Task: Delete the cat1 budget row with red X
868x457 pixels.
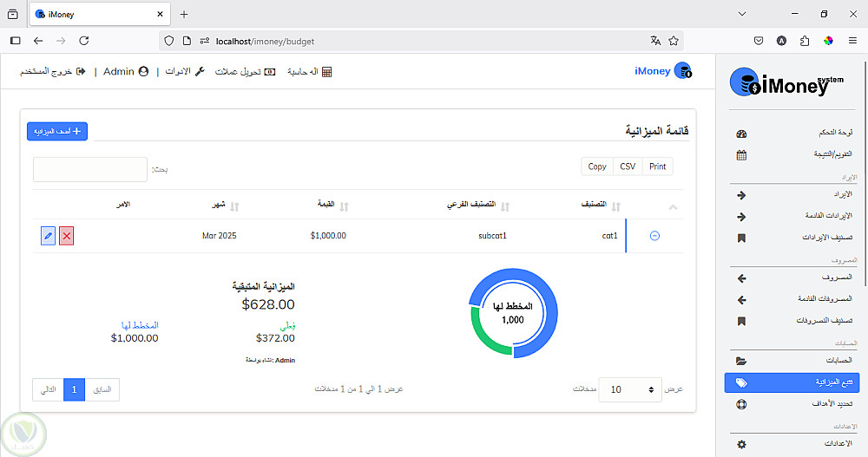Action: [67, 236]
